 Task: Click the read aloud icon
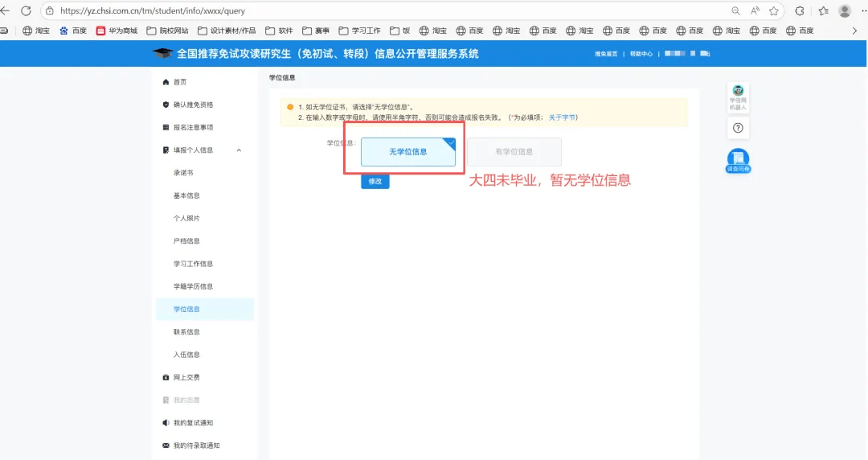[755, 10]
